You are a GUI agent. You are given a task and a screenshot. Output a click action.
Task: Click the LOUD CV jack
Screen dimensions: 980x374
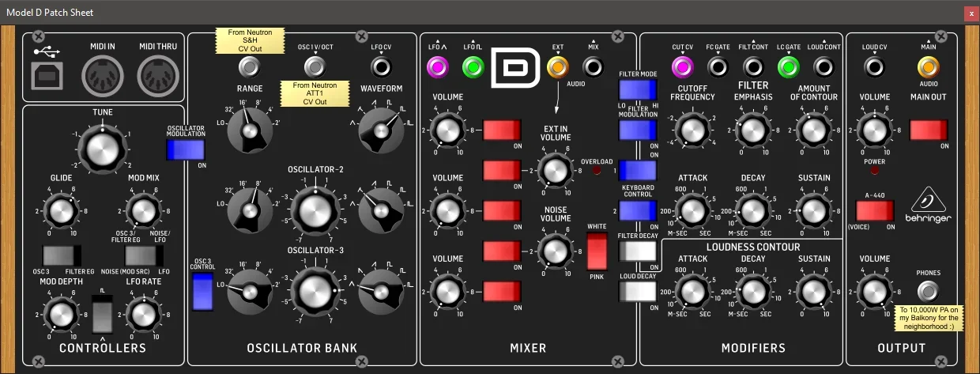(x=874, y=68)
